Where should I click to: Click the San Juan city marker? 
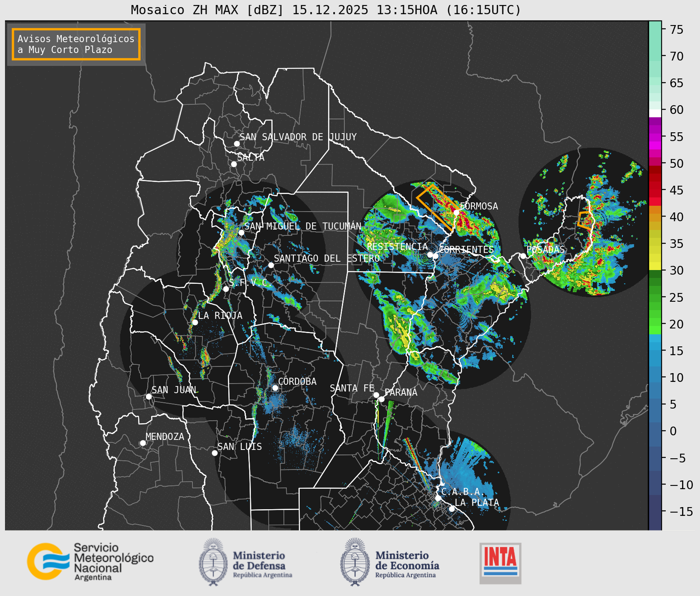point(149,396)
